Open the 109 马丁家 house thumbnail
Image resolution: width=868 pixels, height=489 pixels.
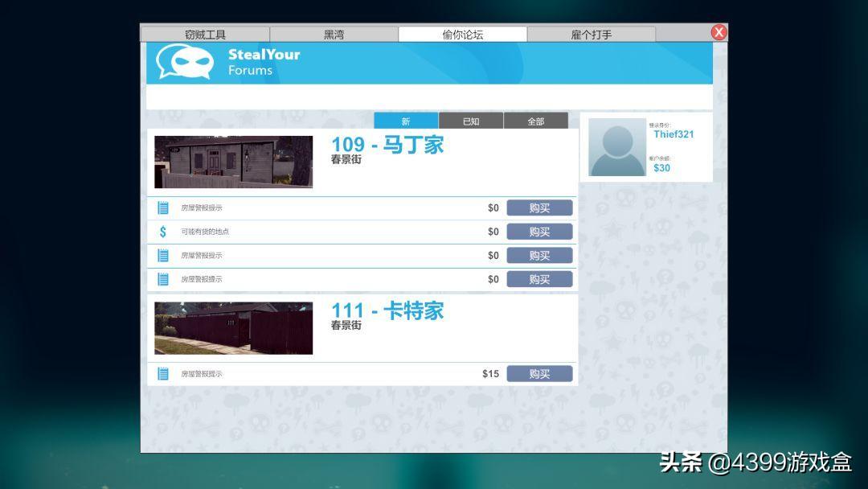(234, 162)
